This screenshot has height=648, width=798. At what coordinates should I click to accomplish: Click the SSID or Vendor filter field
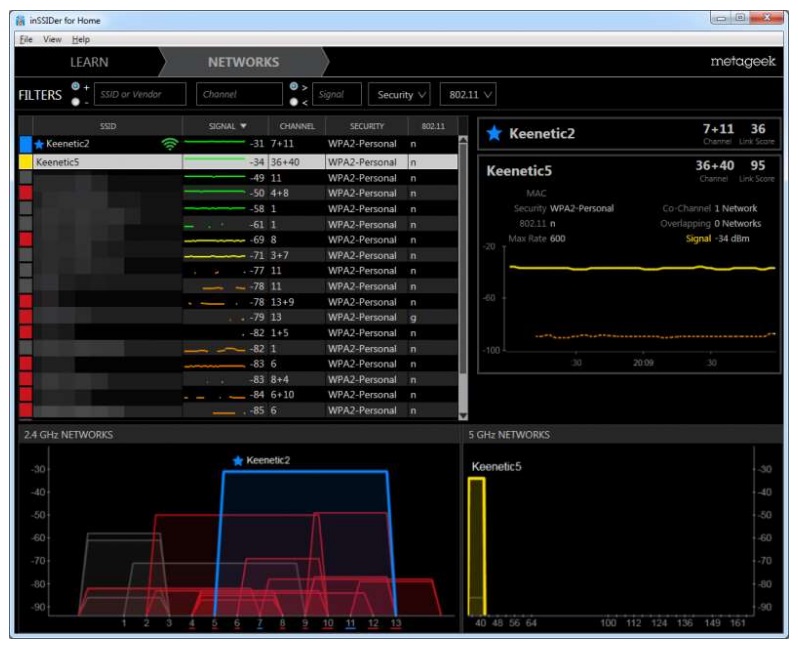pyautogui.click(x=140, y=94)
